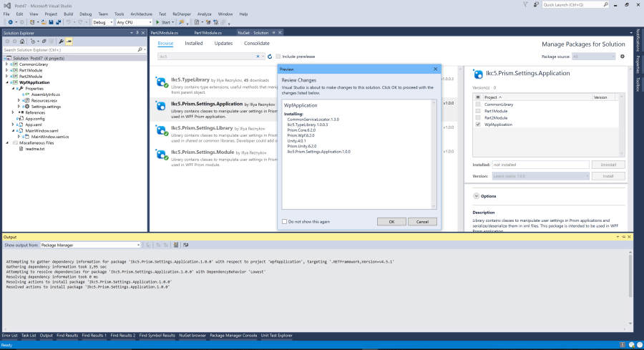Viewport: 644px width, 350px height.
Task: Check the Part2Module project checkbox
Action: tap(478, 117)
